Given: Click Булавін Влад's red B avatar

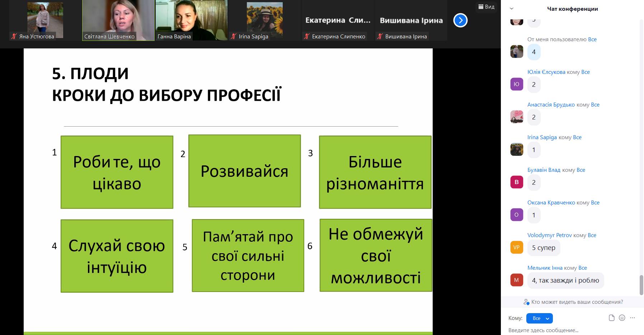Looking at the screenshot, I should 516,182.
